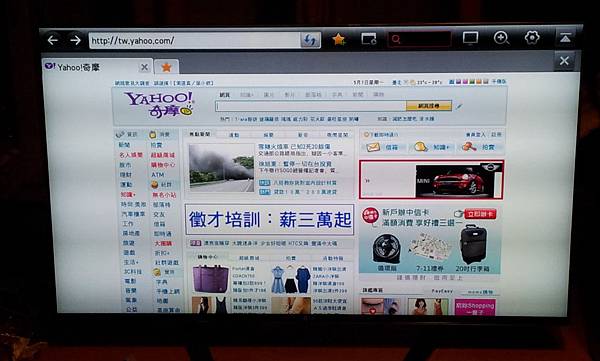Pick the green theme color square
600x361 pixels.
[472, 82]
